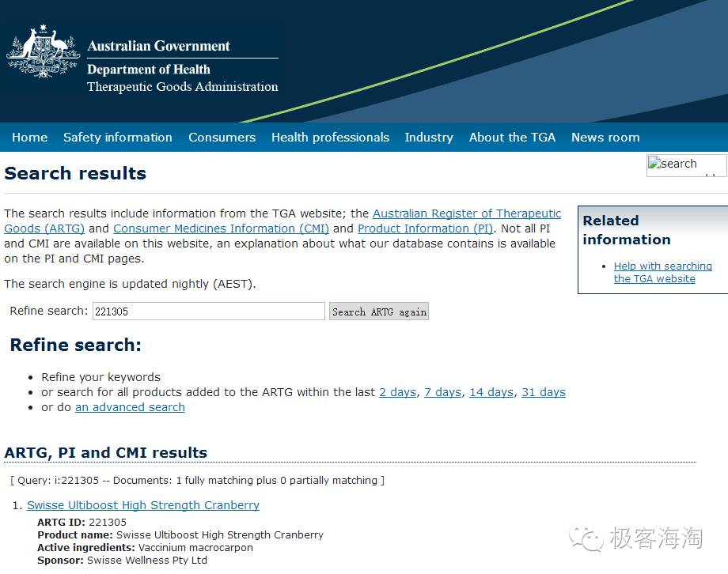
Task: Click the ARTG, PI and CMI results heading
Action: click(106, 453)
